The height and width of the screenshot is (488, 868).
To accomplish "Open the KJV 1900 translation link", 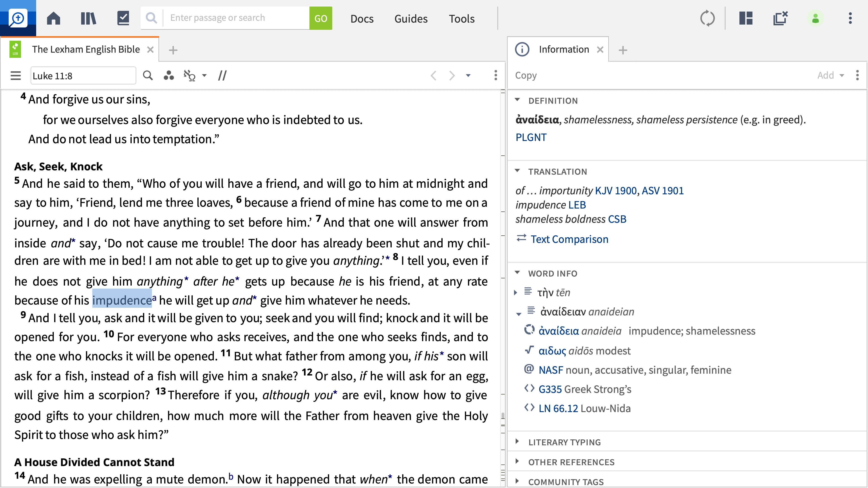I will (x=616, y=191).
